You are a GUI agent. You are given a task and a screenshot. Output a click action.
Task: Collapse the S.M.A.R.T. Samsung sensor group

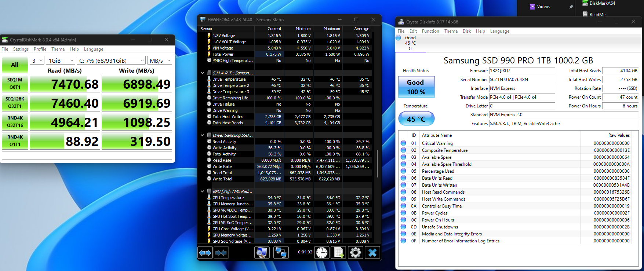coord(202,73)
